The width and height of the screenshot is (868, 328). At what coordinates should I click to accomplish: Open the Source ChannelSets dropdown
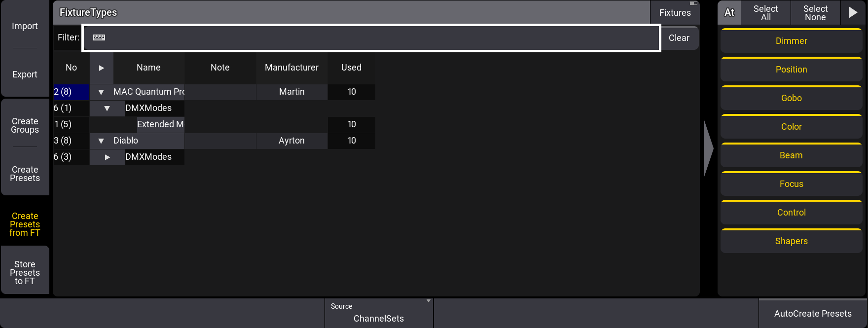click(379, 313)
